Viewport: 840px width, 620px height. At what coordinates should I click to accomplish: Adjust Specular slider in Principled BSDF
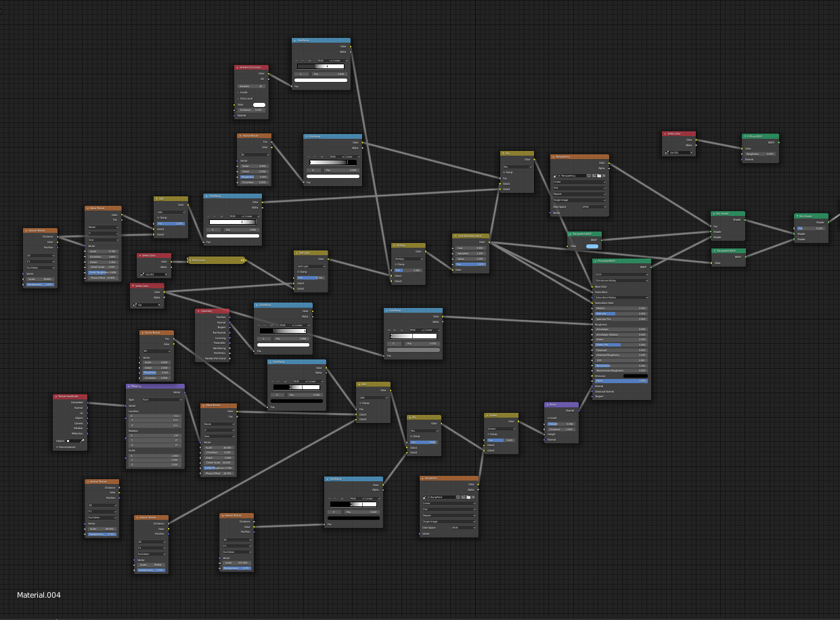coord(621,314)
